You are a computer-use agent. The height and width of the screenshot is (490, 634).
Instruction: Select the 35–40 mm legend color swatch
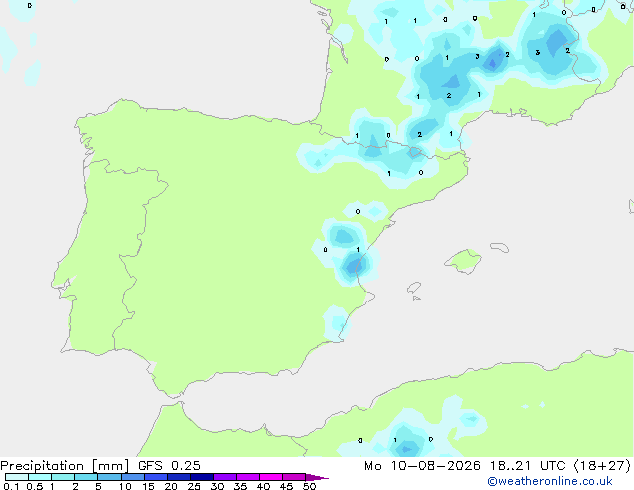pyautogui.click(x=248, y=477)
